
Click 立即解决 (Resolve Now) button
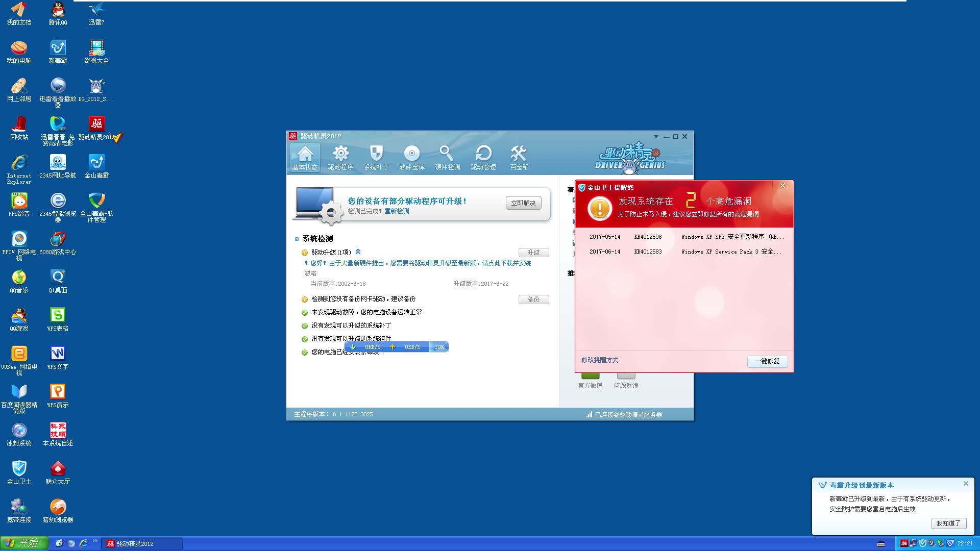pyautogui.click(x=524, y=203)
